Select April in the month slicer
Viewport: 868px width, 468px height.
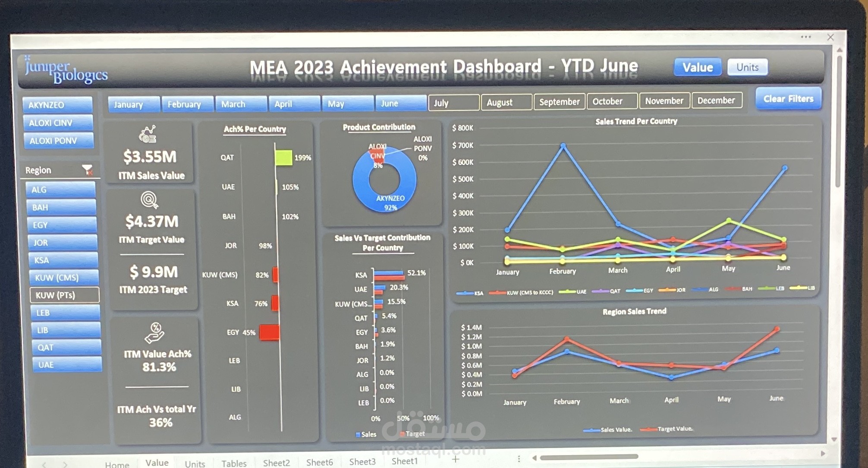(x=295, y=104)
